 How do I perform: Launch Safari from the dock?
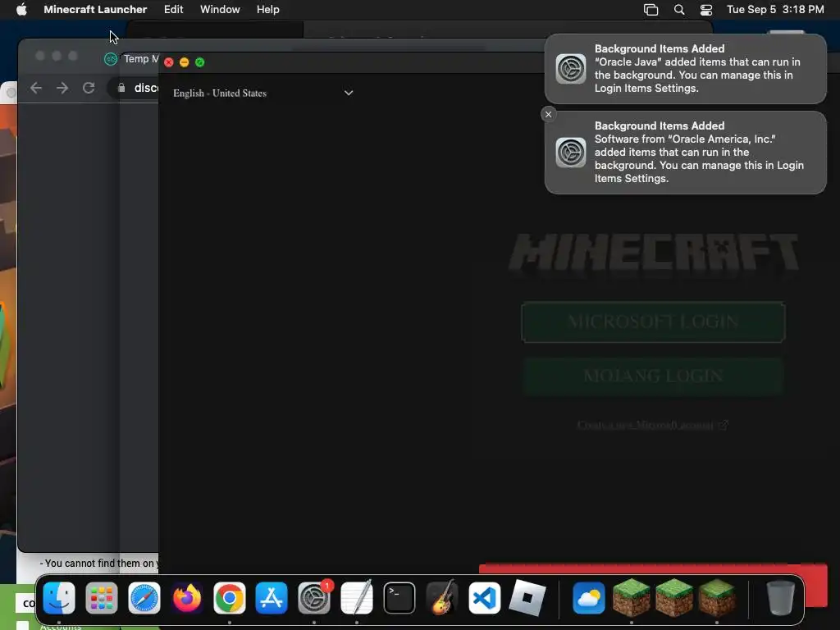(144, 598)
